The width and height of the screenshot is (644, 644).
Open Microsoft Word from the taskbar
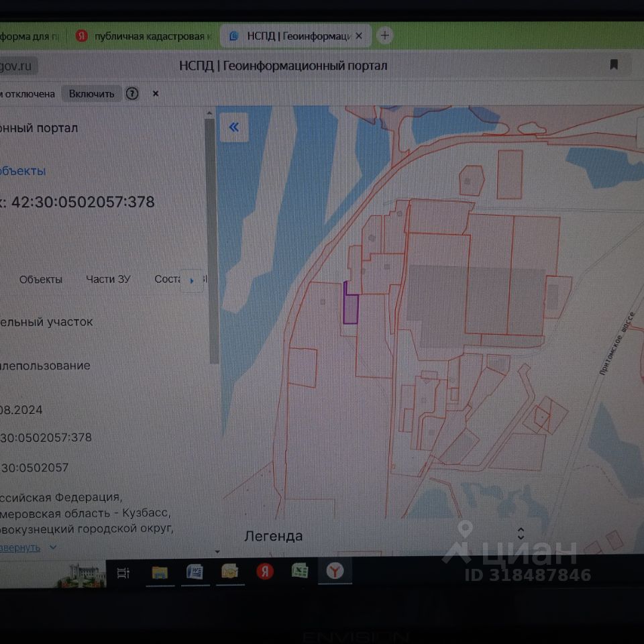tap(195, 572)
